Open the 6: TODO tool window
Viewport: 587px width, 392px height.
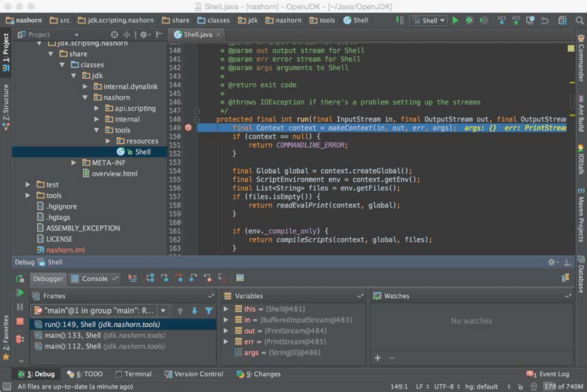(x=84, y=374)
